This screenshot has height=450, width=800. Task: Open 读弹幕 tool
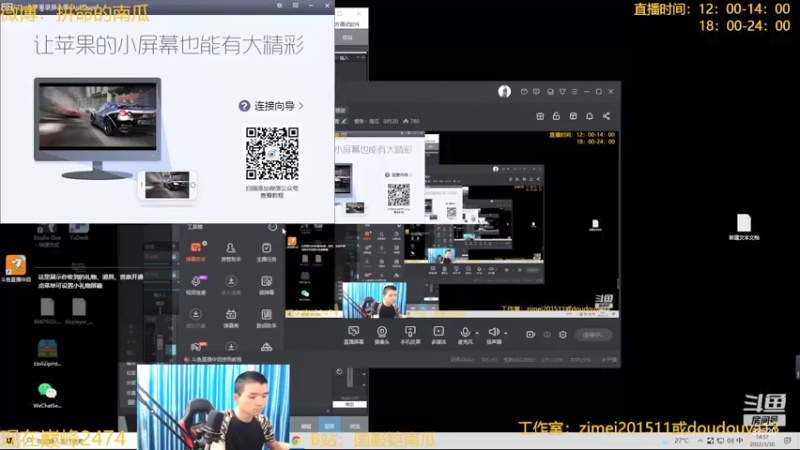click(266, 286)
